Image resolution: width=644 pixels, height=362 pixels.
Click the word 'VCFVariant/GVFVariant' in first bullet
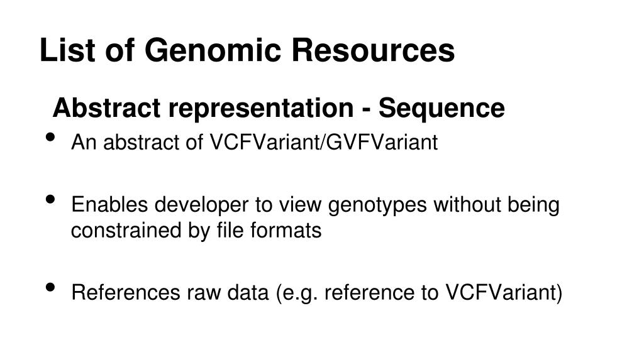pos(324,143)
